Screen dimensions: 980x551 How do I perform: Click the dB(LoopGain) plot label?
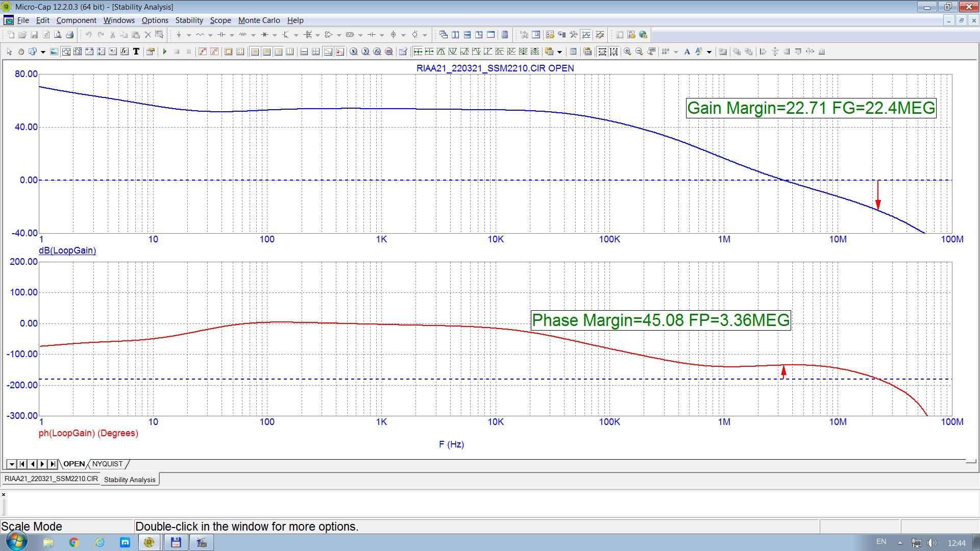tap(67, 251)
